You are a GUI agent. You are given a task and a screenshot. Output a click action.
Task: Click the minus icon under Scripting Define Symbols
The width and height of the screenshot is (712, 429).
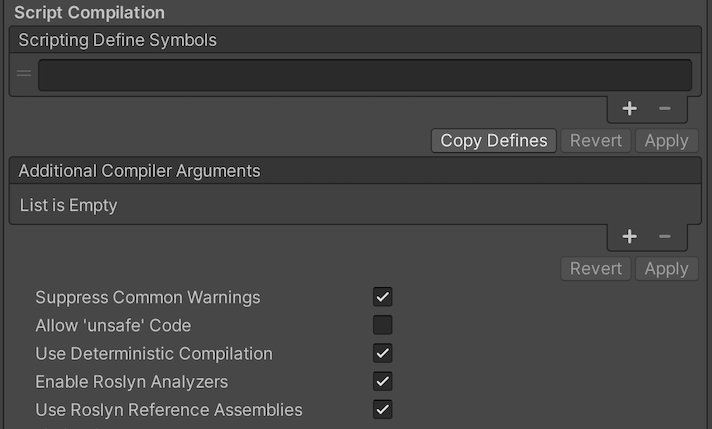point(665,109)
